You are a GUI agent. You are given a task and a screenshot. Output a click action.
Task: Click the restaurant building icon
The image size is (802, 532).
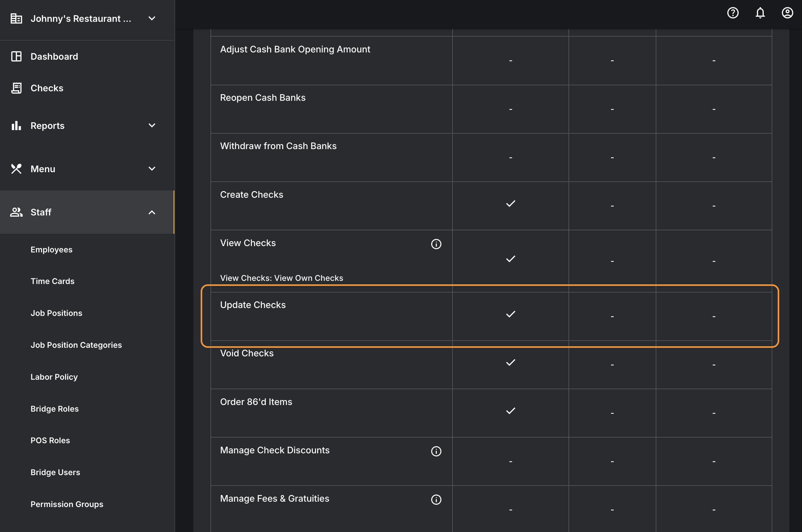click(x=16, y=18)
